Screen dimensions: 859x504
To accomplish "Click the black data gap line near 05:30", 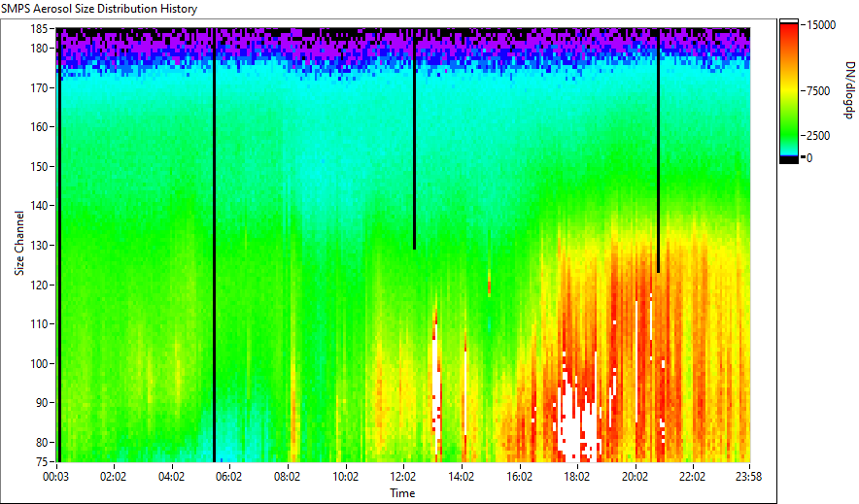I will [214, 245].
